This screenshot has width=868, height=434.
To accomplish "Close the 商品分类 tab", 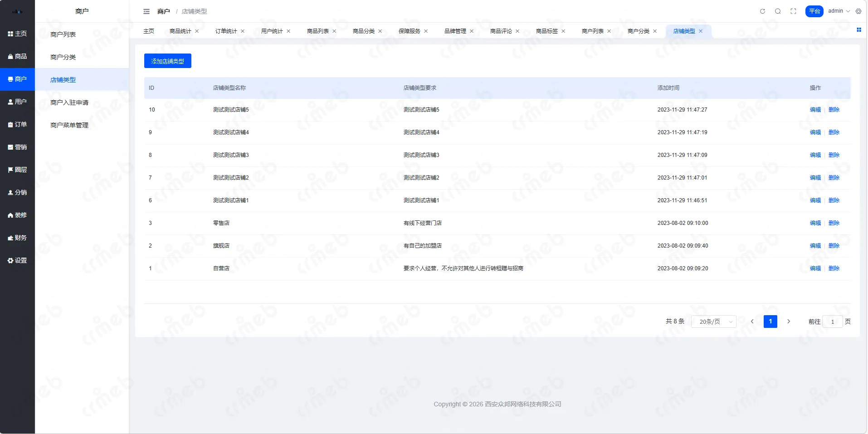I will [x=380, y=31].
